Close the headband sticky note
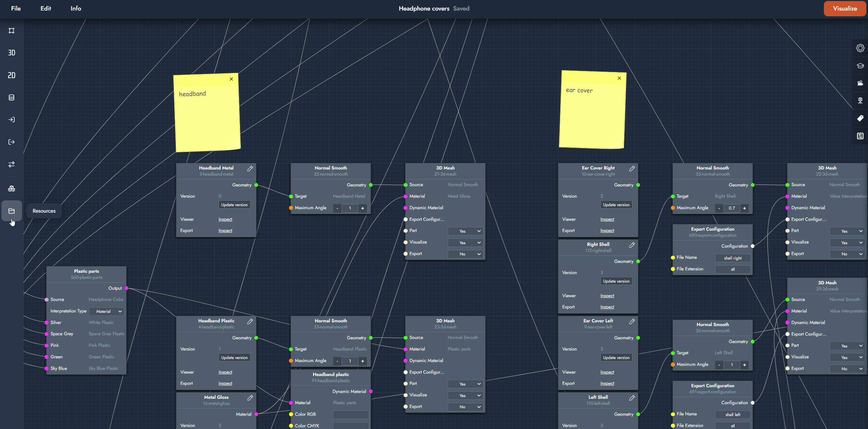The image size is (868, 429). coord(231,79)
